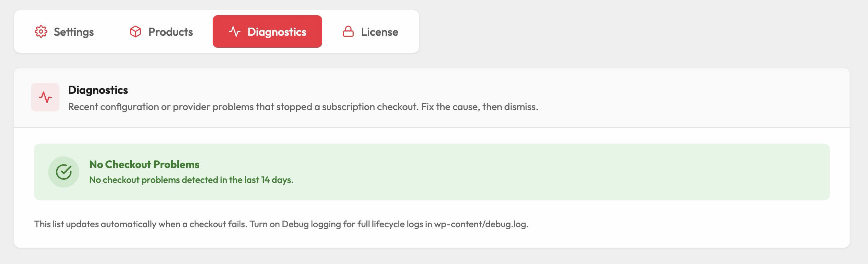Click the Settings tab label text

point(74,32)
